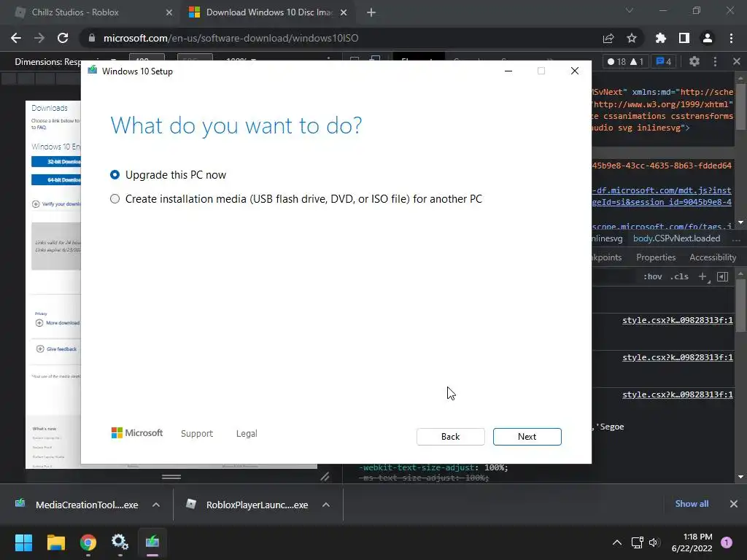Open volume tray icon
This screenshot has width=747, height=560.
653,542
